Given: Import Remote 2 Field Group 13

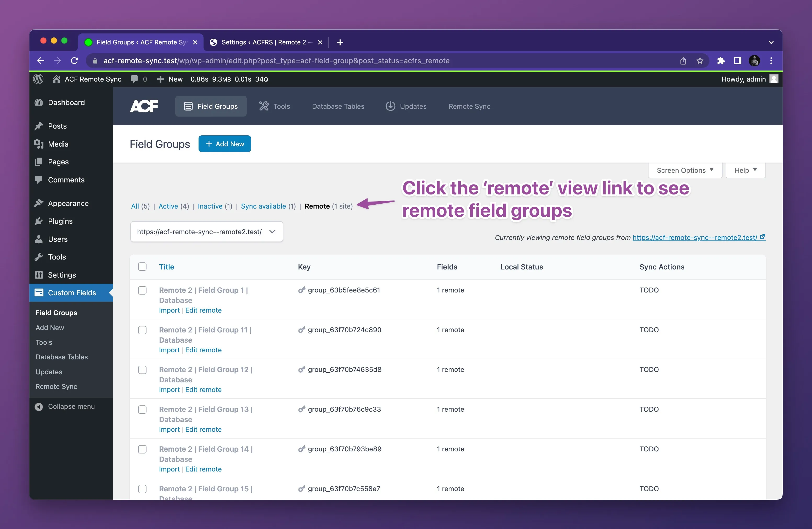Looking at the screenshot, I should click(x=169, y=429).
